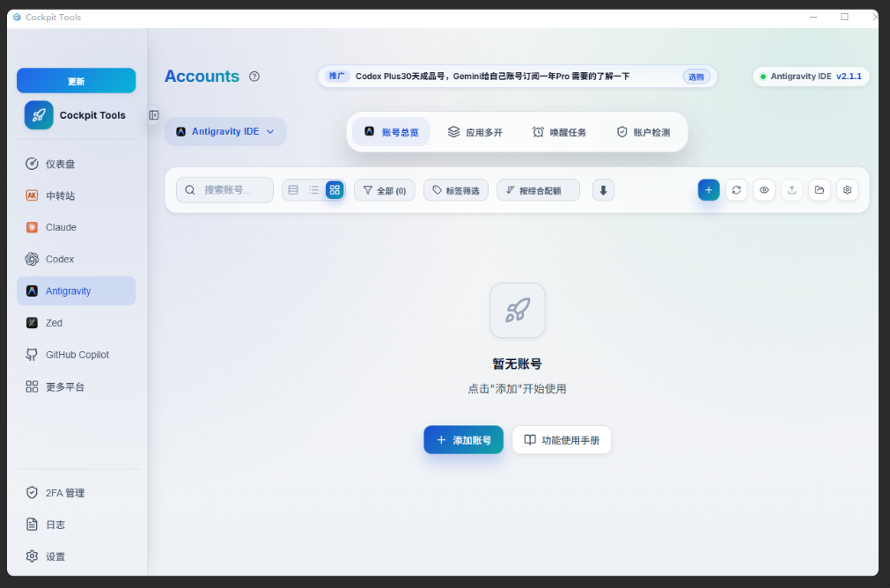
Task: Click the export upload icon in toolbar
Action: pyautogui.click(x=791, y=190)
